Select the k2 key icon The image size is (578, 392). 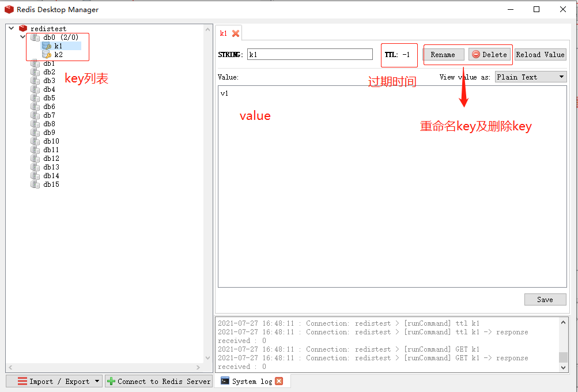pos(47,55)
